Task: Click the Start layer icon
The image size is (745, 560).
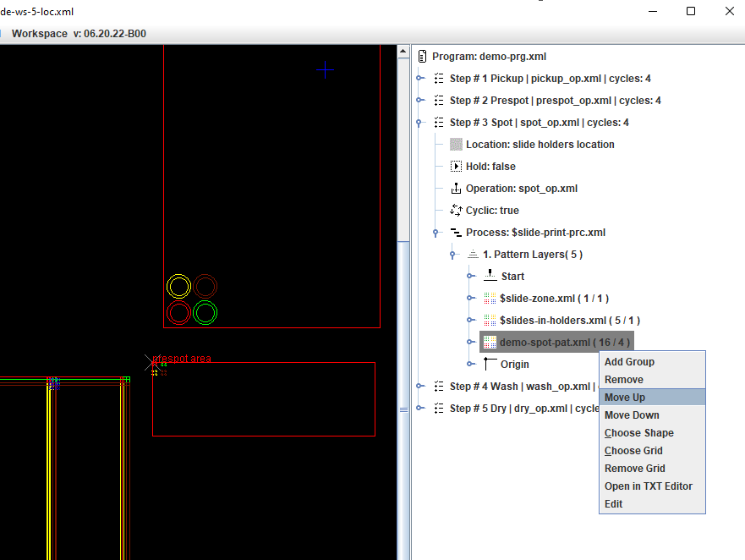Action: (490, 276)
